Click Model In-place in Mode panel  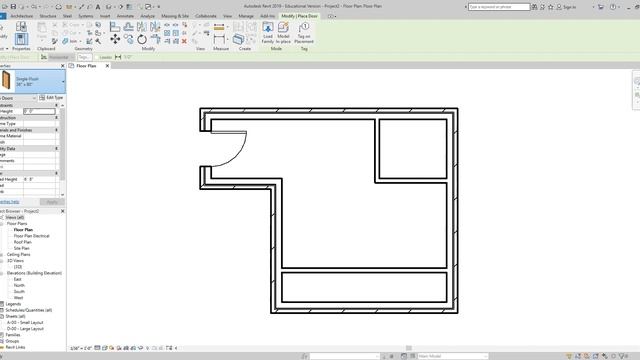pyautogui.click(x=283, y=33)
